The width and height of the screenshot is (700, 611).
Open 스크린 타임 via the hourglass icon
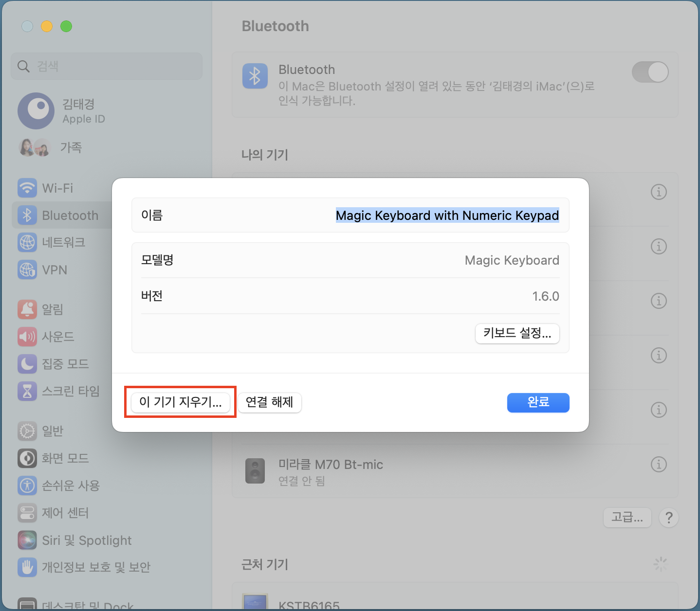(x=27, y=391)
